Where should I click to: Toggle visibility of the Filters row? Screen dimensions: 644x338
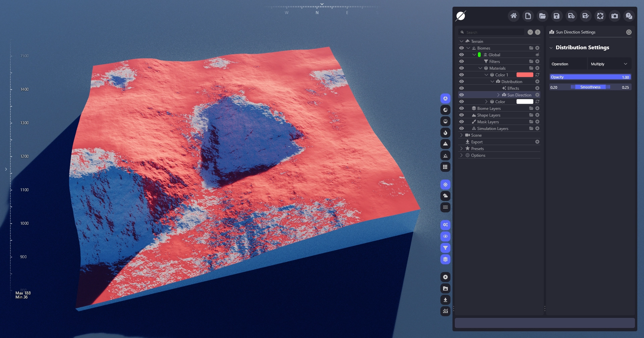(x=462, y=61)
